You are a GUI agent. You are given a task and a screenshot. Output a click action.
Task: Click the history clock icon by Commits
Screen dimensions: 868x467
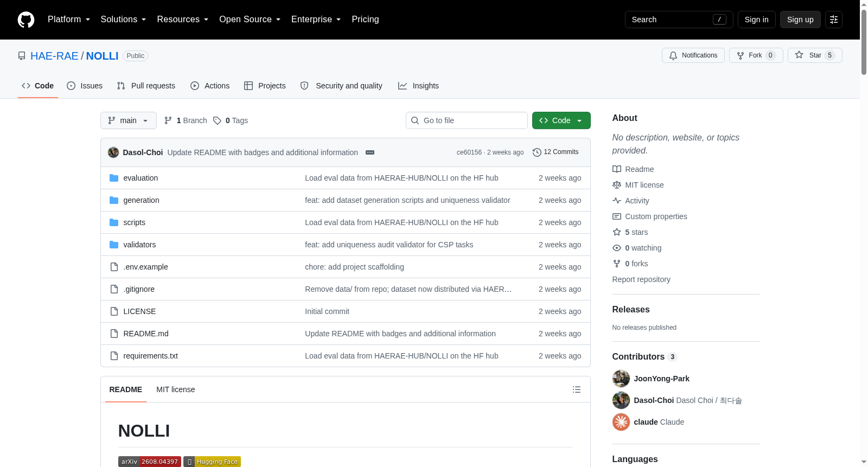(537, 152)
